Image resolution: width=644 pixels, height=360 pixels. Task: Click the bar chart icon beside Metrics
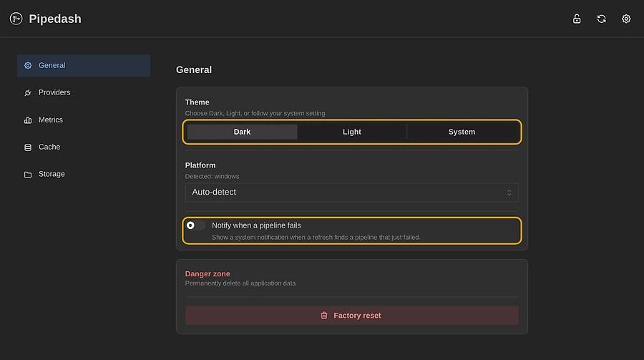point(28,120)
